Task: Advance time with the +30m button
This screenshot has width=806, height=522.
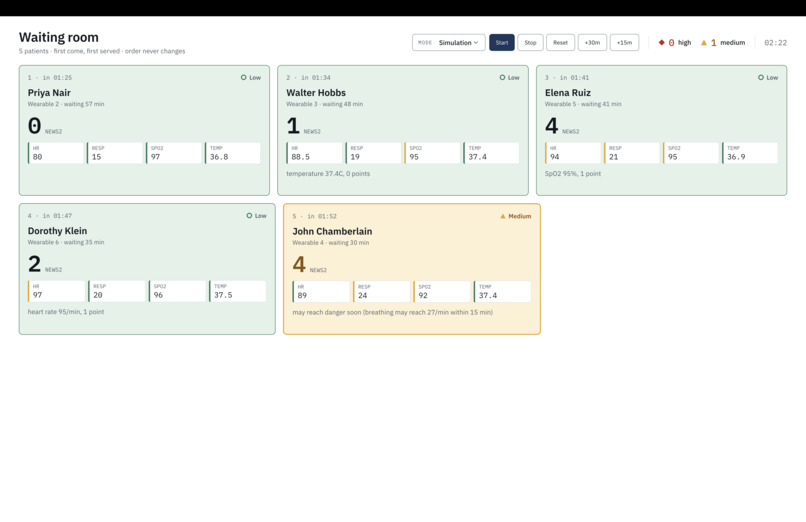Action: point(592,43)
